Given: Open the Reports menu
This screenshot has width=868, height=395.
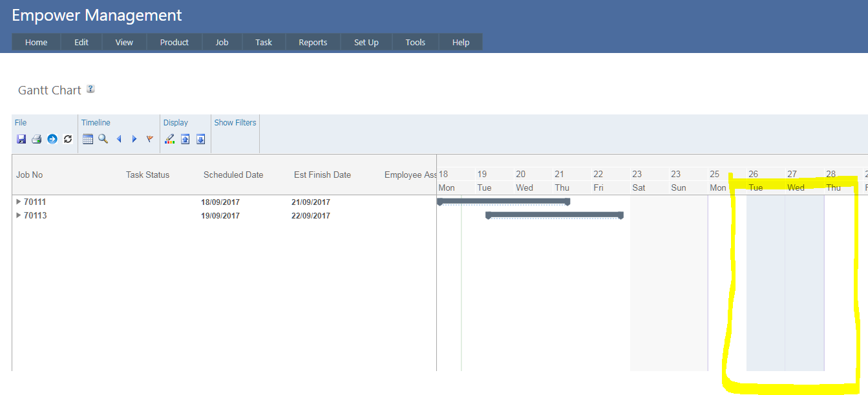Looking at the screenshot, I should tap(313, 42).
